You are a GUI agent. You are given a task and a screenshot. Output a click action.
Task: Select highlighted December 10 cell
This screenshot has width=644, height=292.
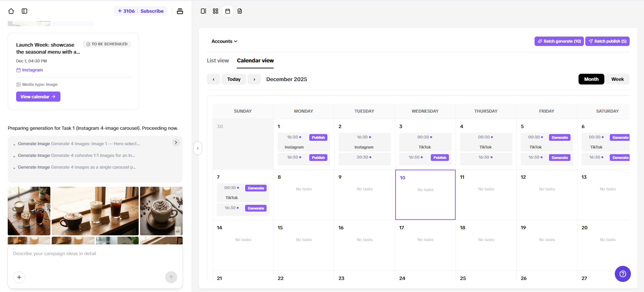click(x=425, y=195)
